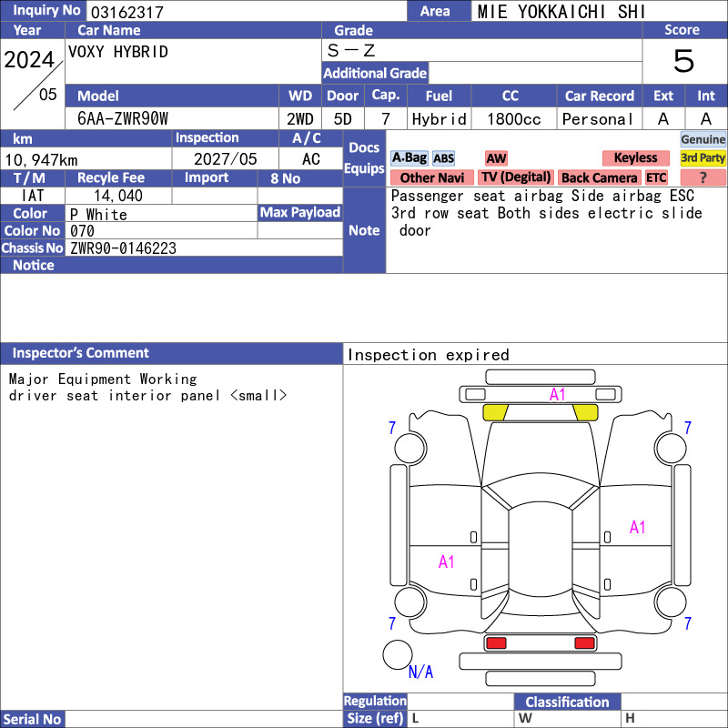Select the Genuine legend label
728x728 pixels.
703,139
